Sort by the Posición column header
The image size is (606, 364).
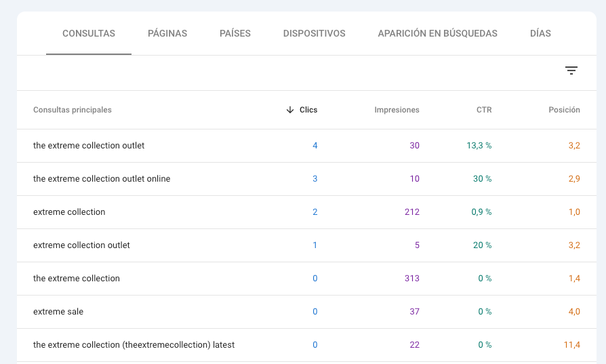[x=564, y=110]
